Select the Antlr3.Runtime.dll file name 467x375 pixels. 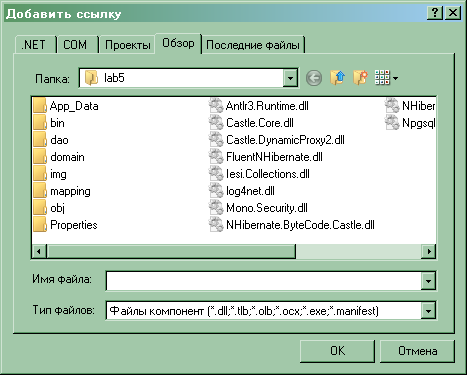point(267,106)
